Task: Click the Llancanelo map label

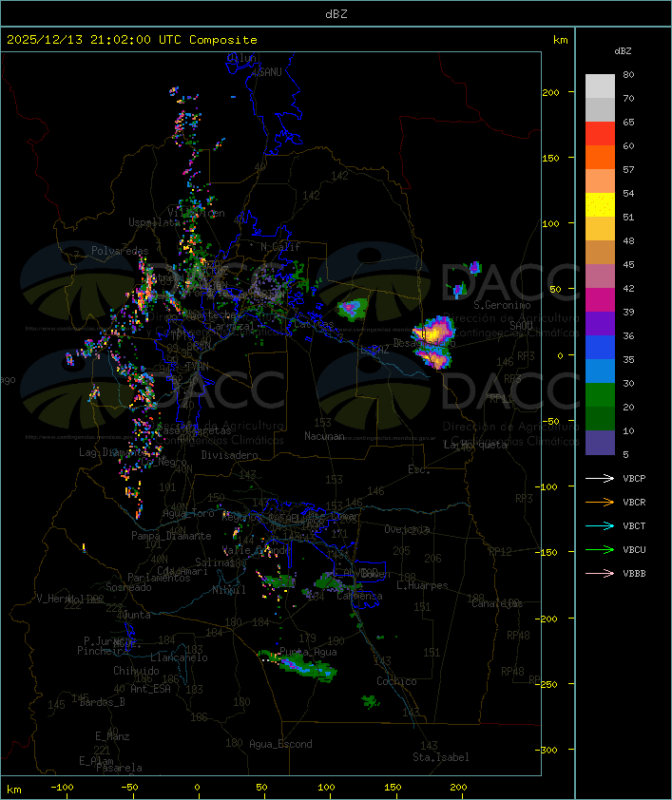Action: (179, 657)
